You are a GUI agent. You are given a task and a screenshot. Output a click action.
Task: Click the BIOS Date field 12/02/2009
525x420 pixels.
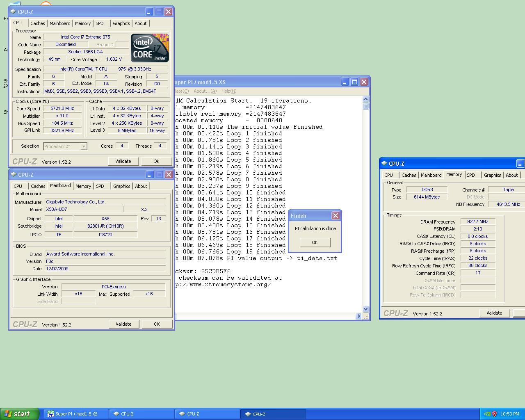coord(105,269)
